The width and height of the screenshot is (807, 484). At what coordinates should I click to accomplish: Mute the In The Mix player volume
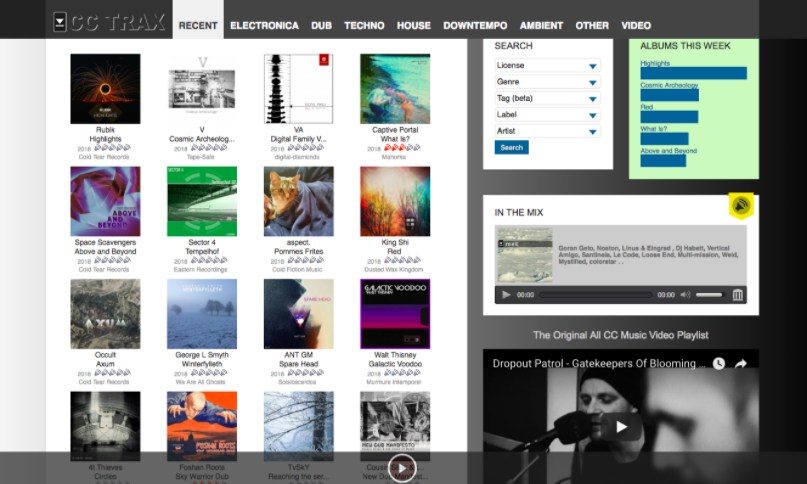pyautogui.click(x=686, y=295)
